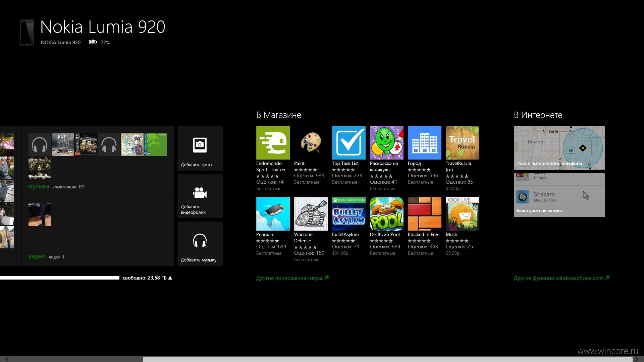Click the scrollbar left arrow
The height and width of the screenshot is (362, 644).
(7, 359)
